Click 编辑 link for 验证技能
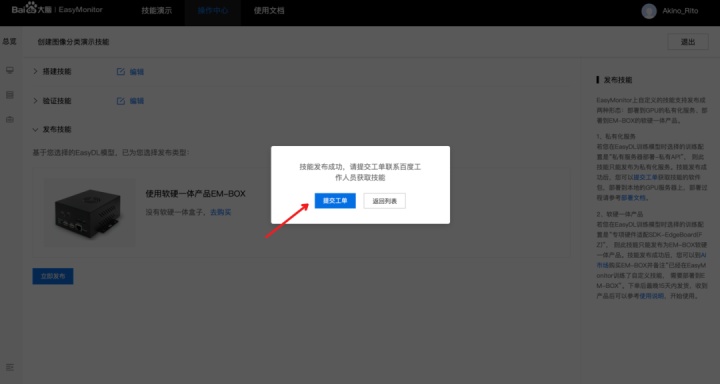 click(136, 101)
